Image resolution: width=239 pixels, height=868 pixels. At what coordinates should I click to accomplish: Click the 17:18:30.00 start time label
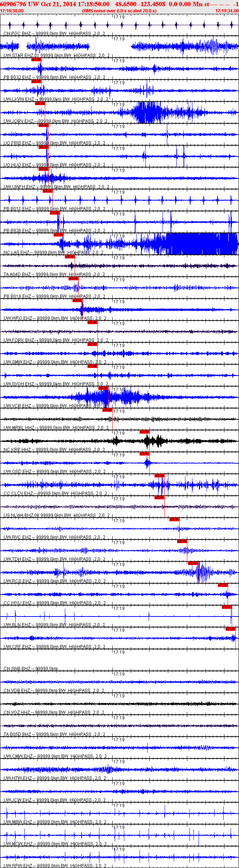pyautogui.click(x=12, y=11)
